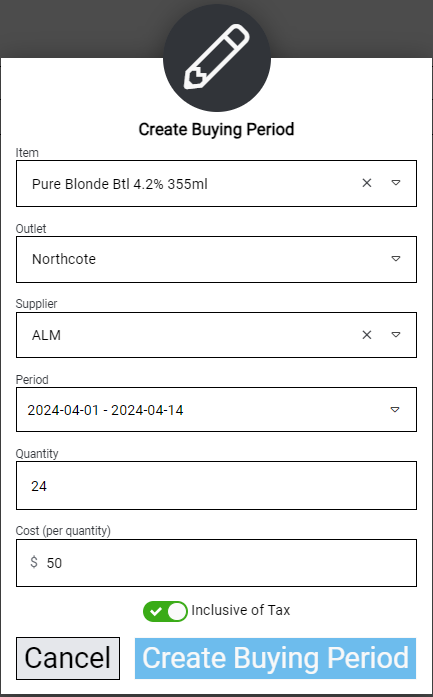This screenshot has width=433, height=697.
Task: Click the Create Buying Period button
Action: (x=275, y=658)
